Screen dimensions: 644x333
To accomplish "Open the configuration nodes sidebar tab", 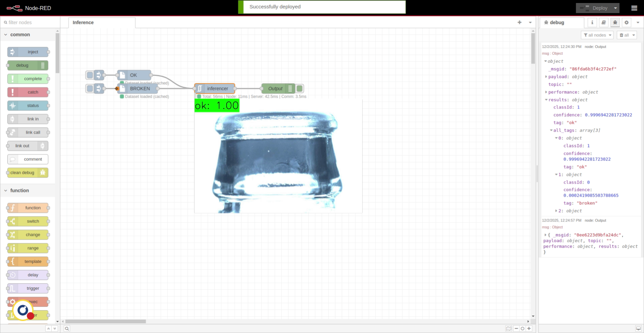I will pos(627,22).
